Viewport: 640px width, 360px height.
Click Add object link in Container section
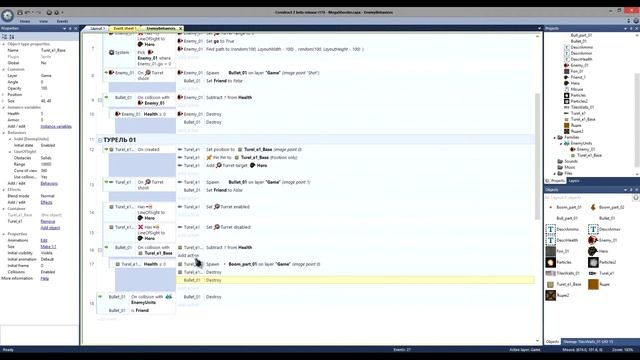50,228
